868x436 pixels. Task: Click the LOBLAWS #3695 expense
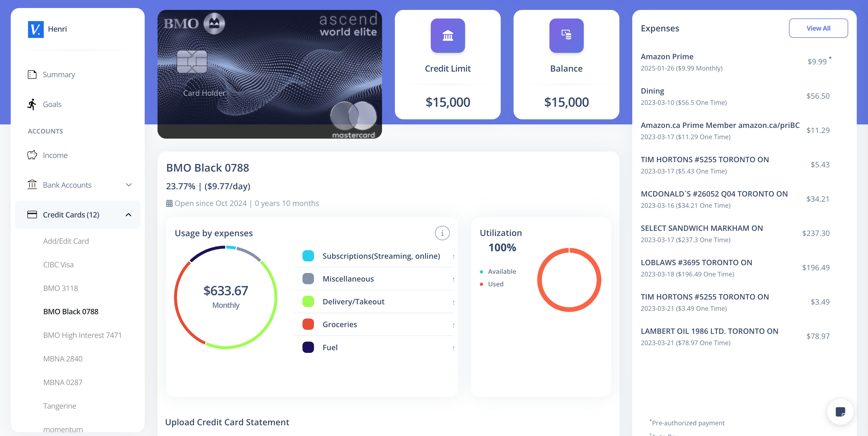click(735, 268)
